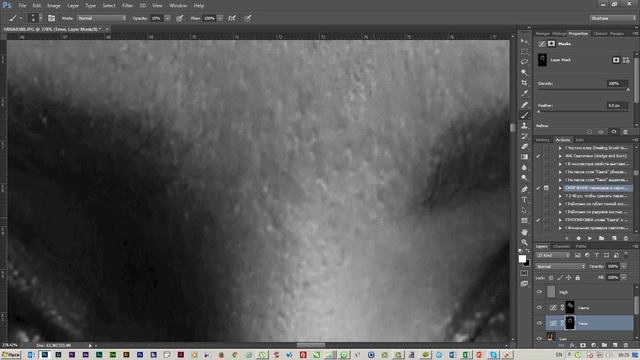Expand the dodge and burn action

point(560,156)
